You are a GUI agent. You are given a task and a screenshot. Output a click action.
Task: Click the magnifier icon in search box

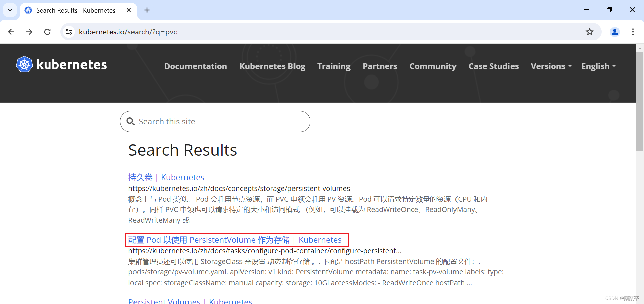click(x=130, y=121)
